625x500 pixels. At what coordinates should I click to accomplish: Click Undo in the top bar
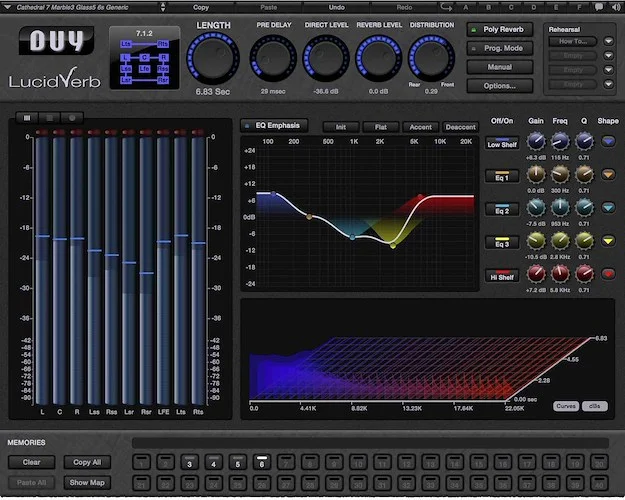tap(337, 7)
